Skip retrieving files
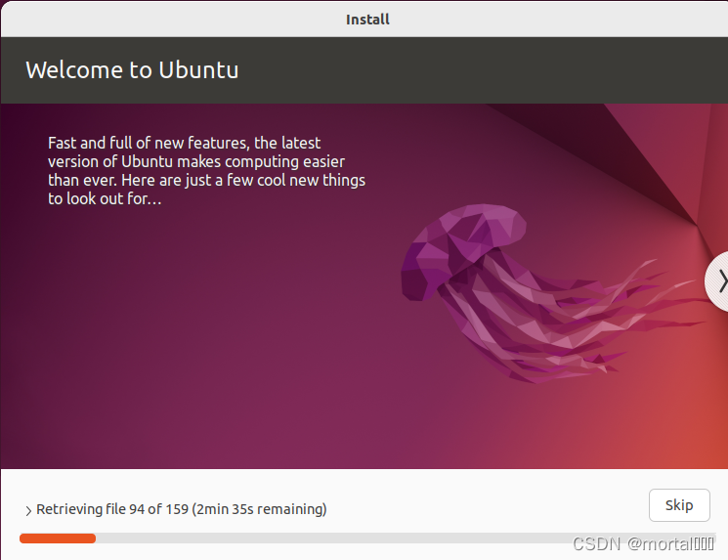This screenshot has width=728, height=560. 679,505
